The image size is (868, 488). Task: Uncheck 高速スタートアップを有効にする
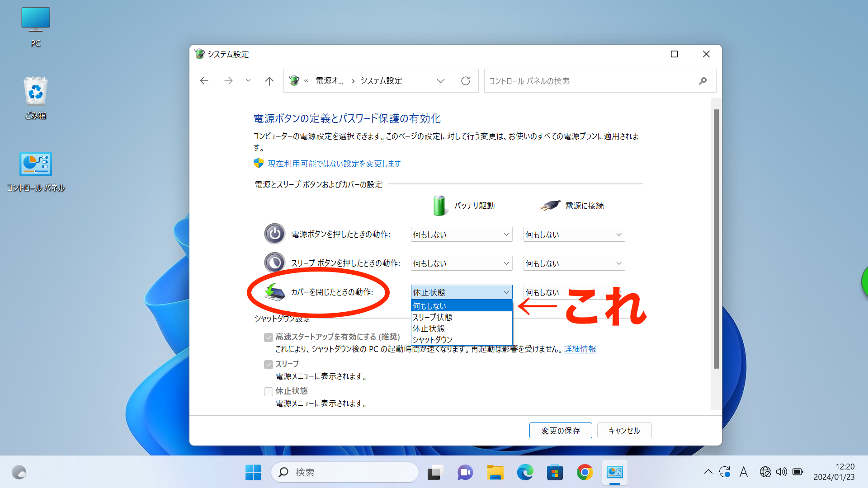(x=269, y=337)
